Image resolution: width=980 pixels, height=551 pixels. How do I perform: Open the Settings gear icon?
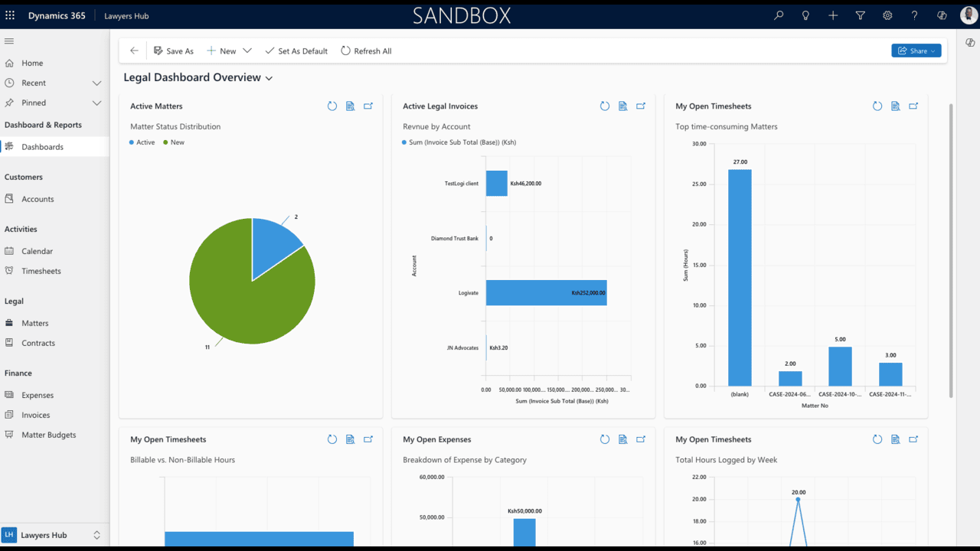point(887,15)
